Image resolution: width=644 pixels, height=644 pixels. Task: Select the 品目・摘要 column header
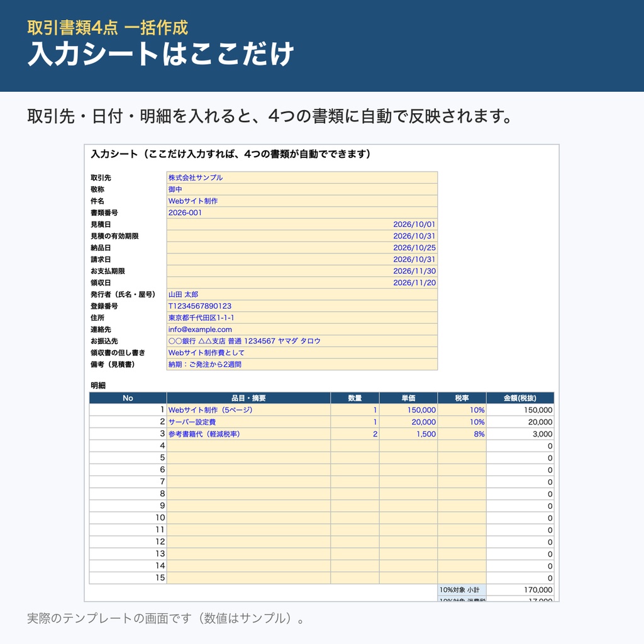(x=248, y=398)
